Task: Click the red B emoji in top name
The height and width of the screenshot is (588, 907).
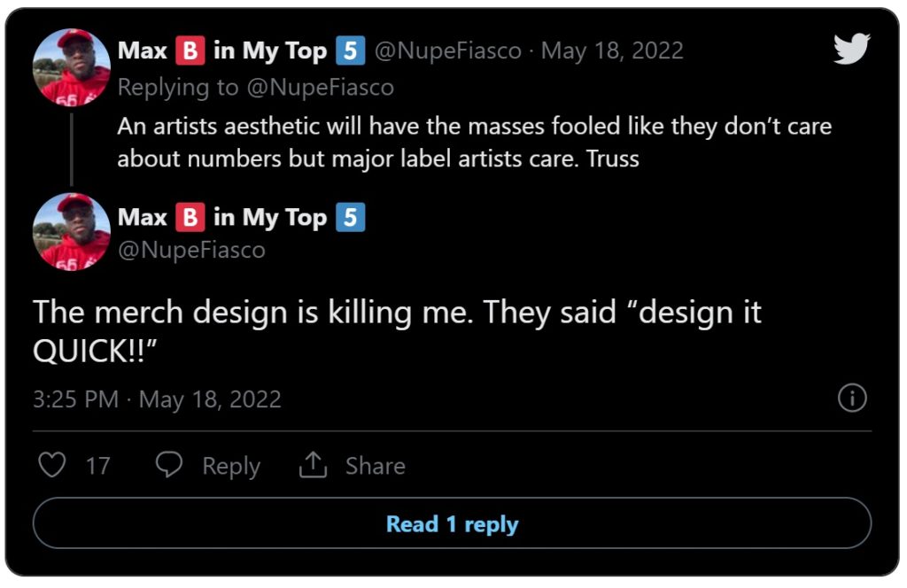Action: point(190,51)
